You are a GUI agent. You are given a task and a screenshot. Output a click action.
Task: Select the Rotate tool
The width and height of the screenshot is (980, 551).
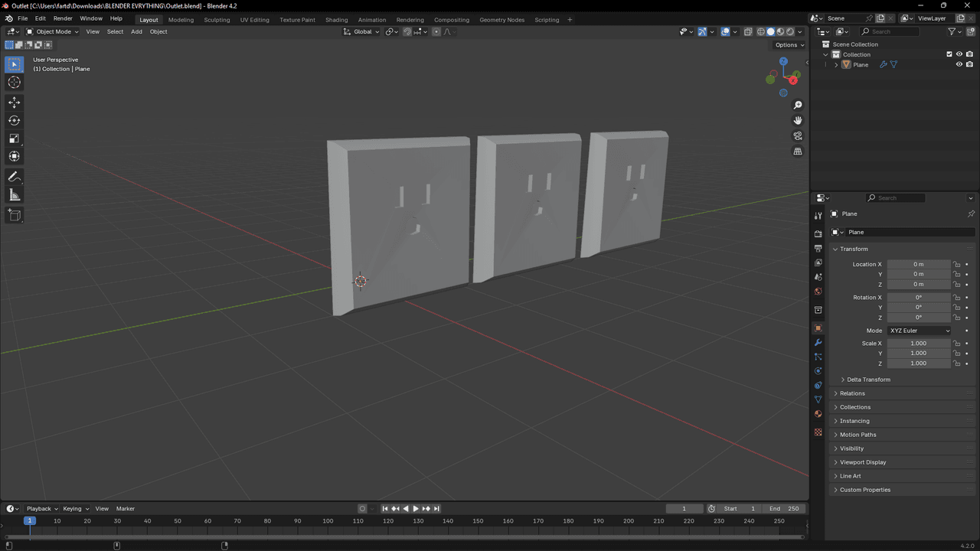point(14,120)
